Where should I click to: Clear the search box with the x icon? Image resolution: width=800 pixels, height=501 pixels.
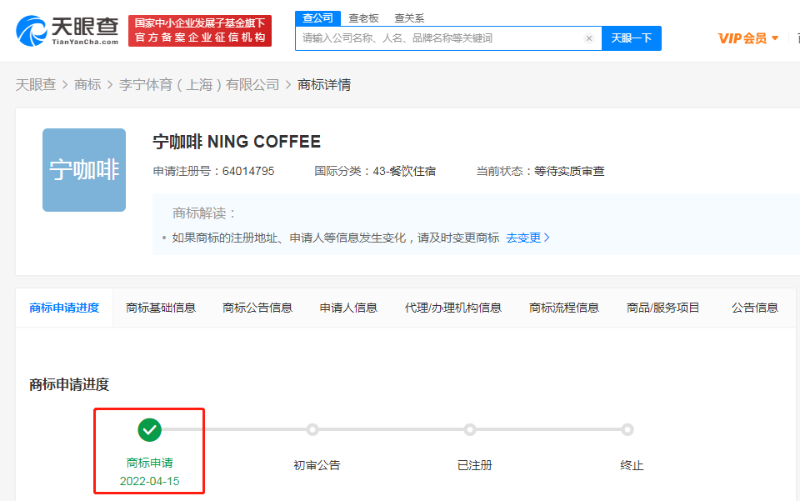[589, 38]
